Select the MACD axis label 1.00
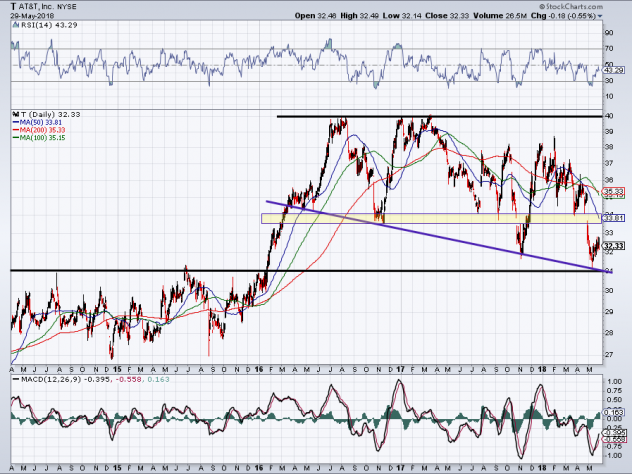The image size is (632, 474). [614, 381]
